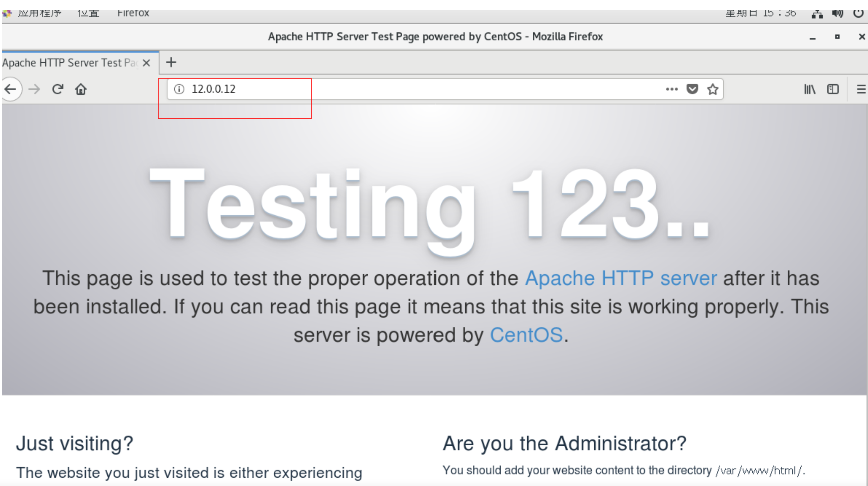Open the Library bookmarks and history menu
The image size is (868, 486).
pyautogui.click(x=809, y=89)
